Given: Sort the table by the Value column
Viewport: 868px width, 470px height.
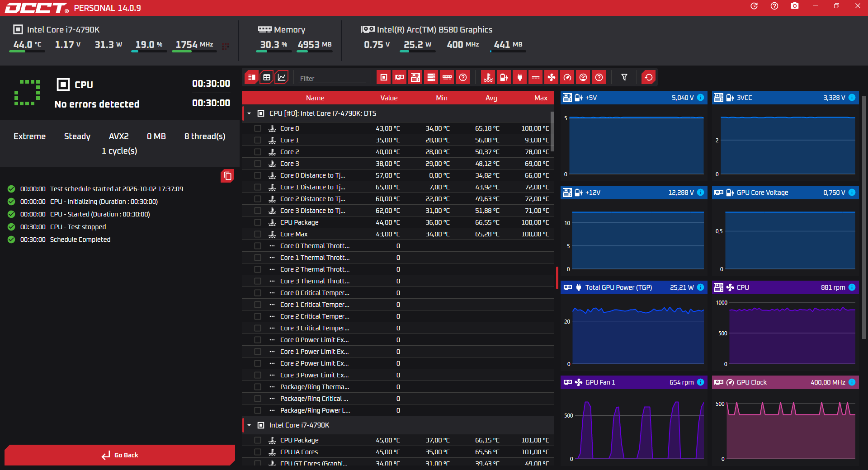Looking at the screenshot, I should [389, 98].
